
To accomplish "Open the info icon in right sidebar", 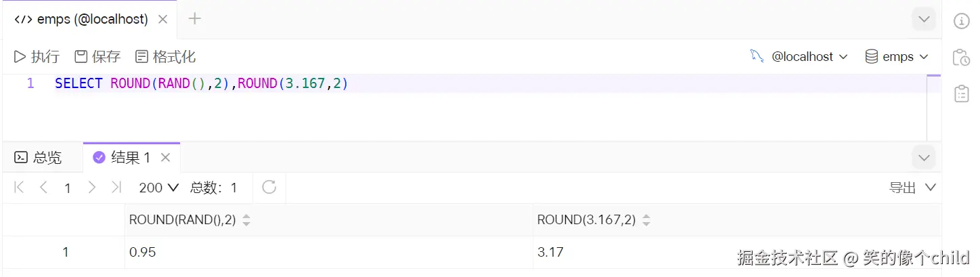I will click(x=961, y=21).
